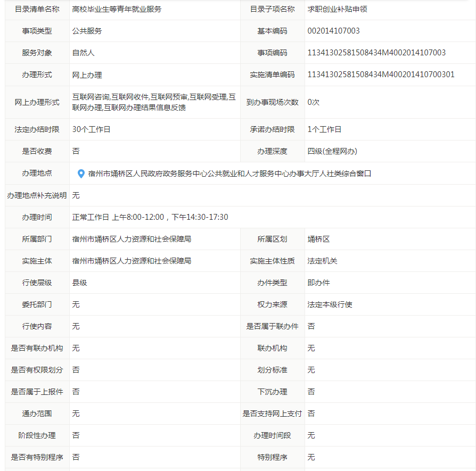The width and height of the screenshot is (476, 471).
Task: Click the 实施主体性质 value 法定机关
Action: (x=322, y=261)
